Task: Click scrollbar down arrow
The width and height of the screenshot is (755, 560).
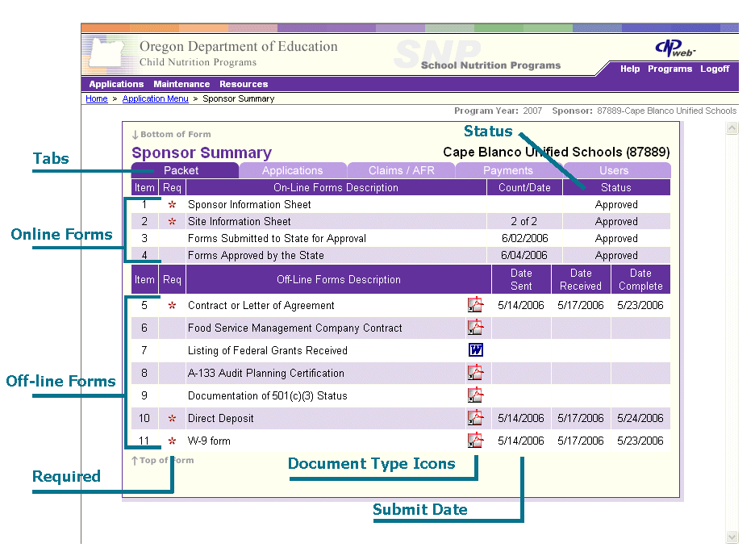Action: tap(732, 537)
